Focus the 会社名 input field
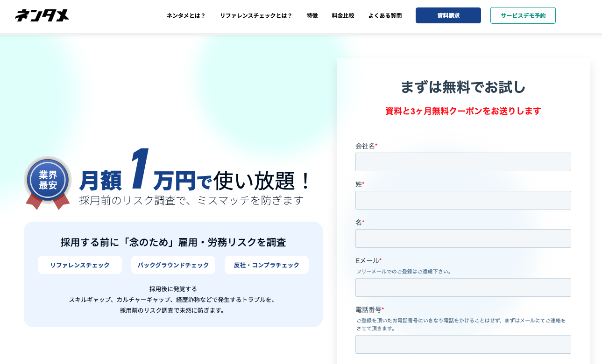The width and height of the screenshot is (602, 364). [463, 162]
